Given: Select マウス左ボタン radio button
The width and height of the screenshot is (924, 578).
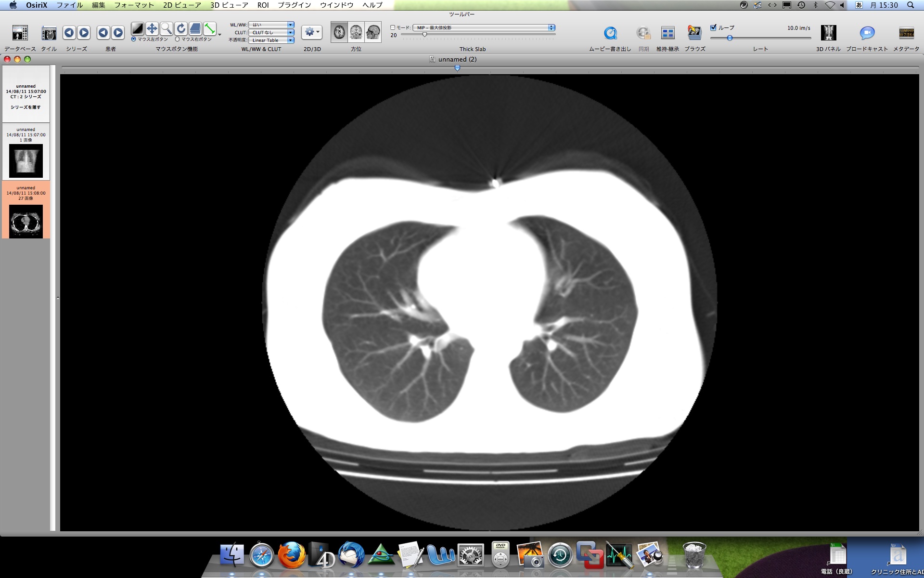Looking at the screenshot, I should tap(134, 39).
